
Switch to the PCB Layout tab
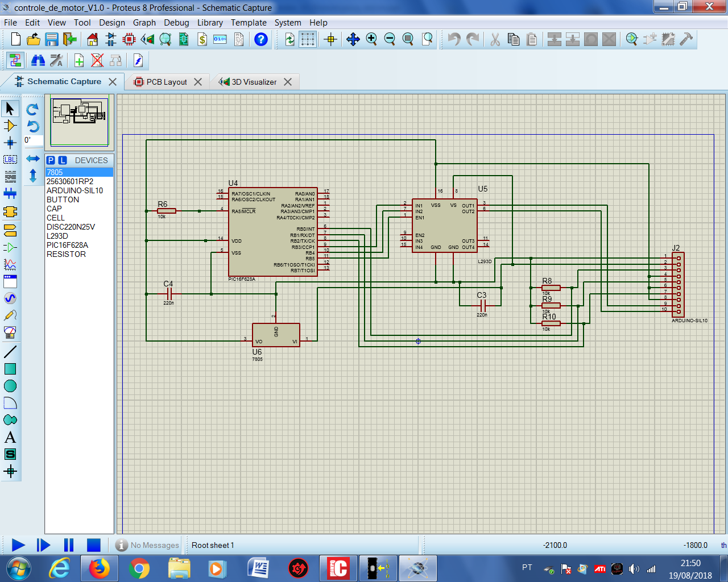click(x=167, y=82)
